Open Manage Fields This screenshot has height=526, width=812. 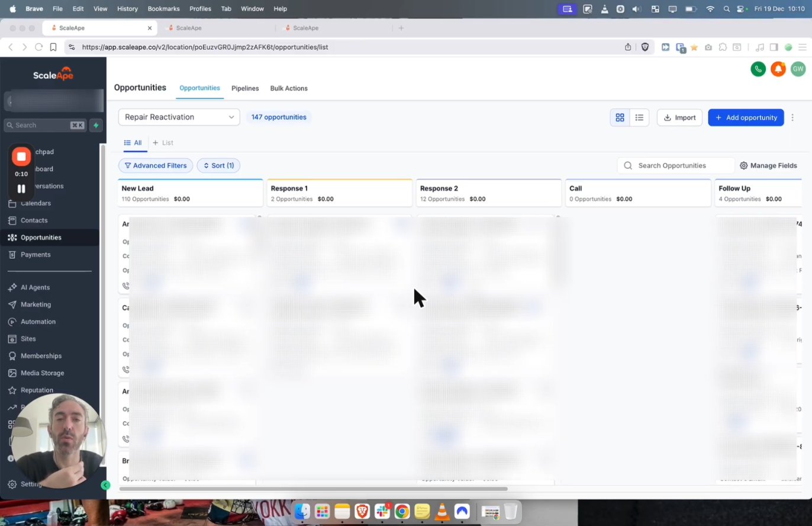(768, 166)
